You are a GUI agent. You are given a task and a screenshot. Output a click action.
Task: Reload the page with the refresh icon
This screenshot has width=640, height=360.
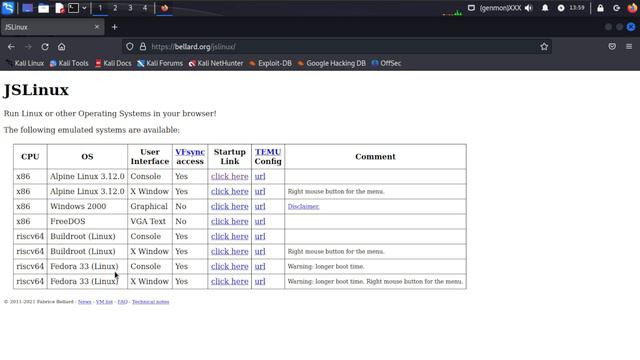[45, 47]
